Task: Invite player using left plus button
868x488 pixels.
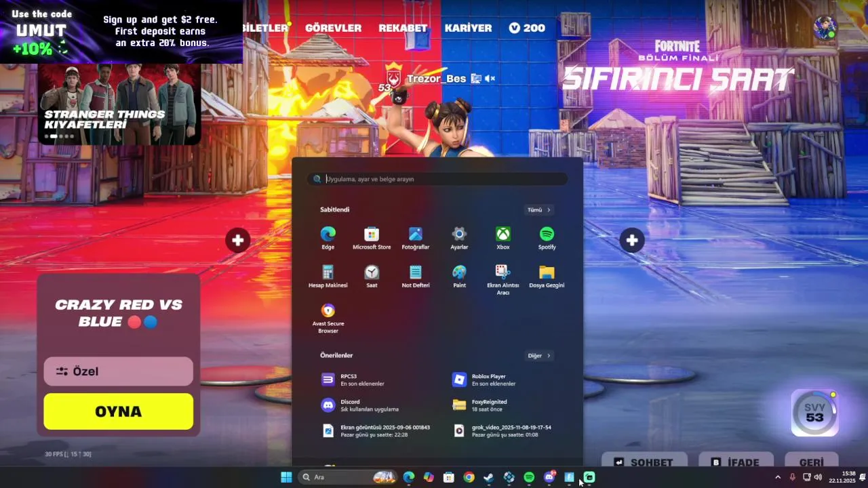Action: [x=238, y=240]
